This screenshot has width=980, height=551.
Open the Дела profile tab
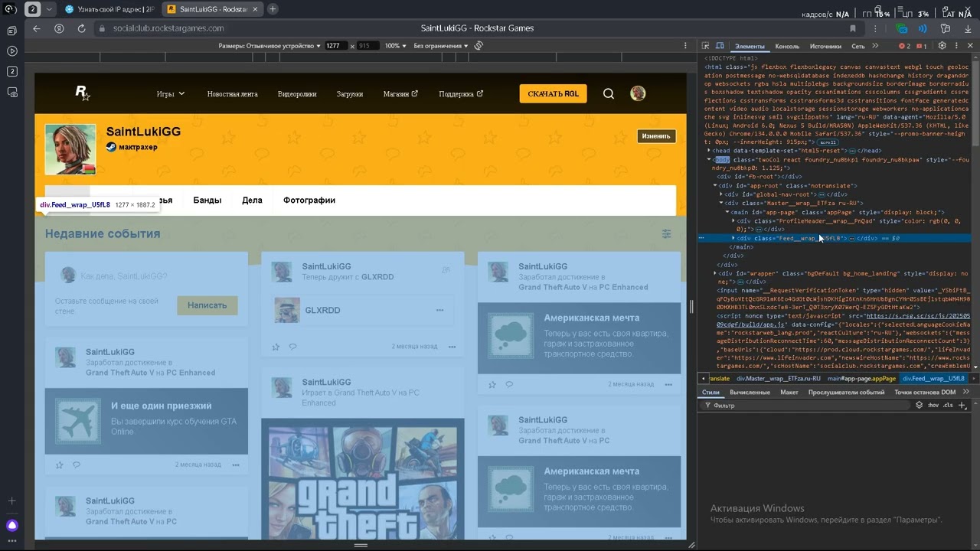pyautogui.click(x=252, y=201)
